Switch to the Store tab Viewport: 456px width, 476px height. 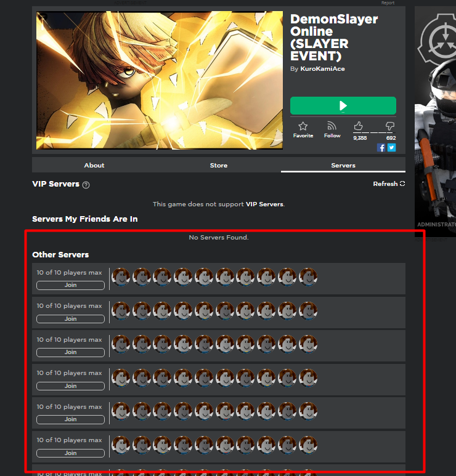(x=219, y=165)
